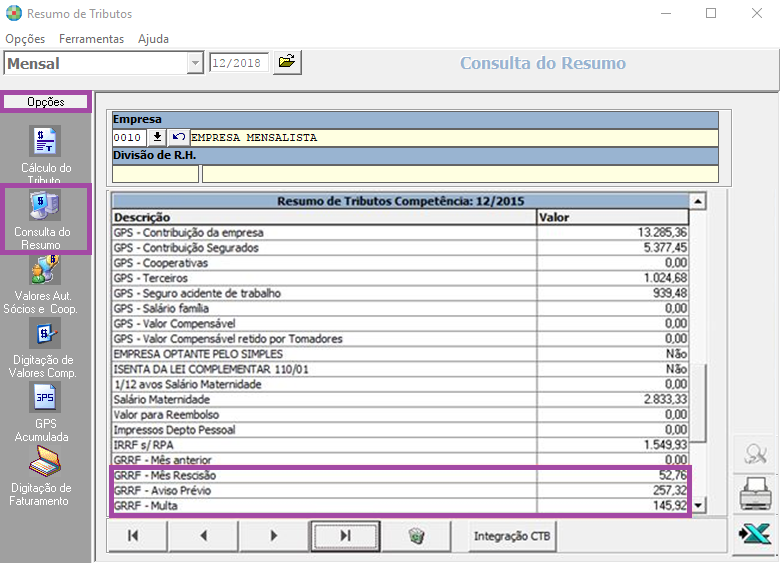Open Digitação de Valores Comp. icon
The image size is (780, 563).
pos(45,333)
